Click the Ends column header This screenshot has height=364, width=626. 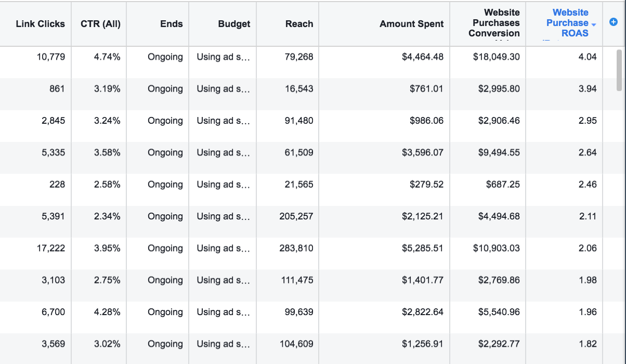tap(171, 24)
